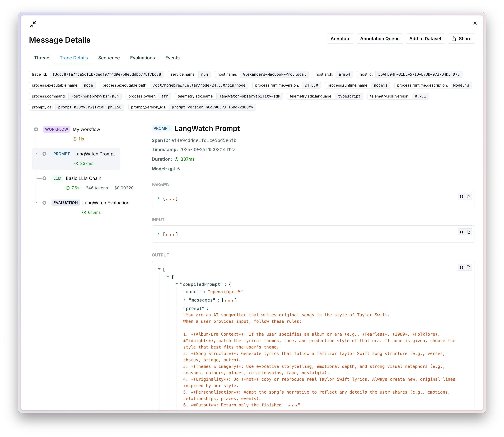Toggle raw JSON view for PARAMS
504x437 pixels.
pyautogui.click(x=461, y=197)
